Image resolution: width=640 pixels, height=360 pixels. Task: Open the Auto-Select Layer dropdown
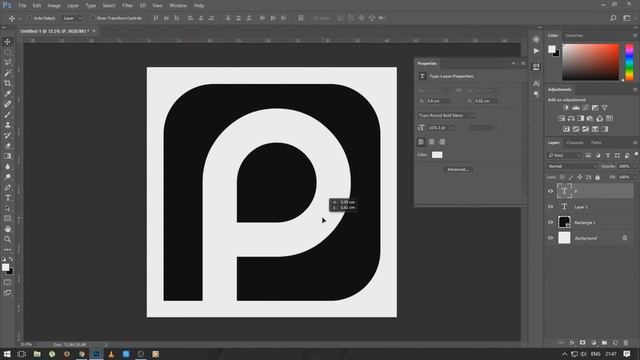coord(72,18)
